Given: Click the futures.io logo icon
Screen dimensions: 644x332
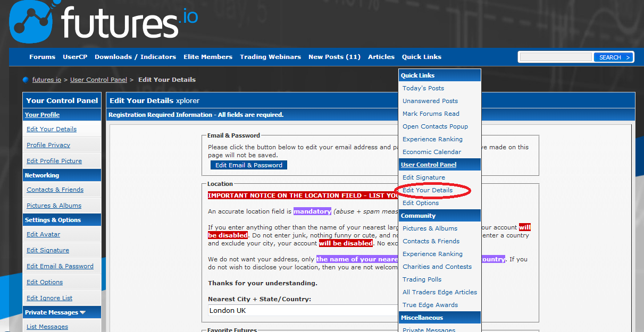Looking at the screenshot, I should (x=31, y=22).
